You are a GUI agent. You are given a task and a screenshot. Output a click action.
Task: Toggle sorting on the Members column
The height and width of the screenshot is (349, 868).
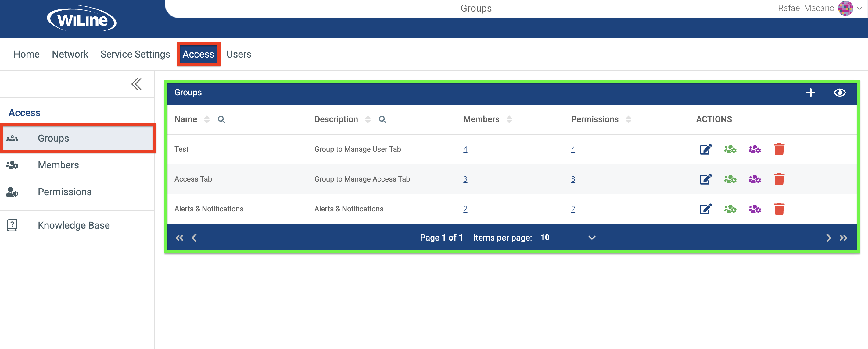click(509, 119)
